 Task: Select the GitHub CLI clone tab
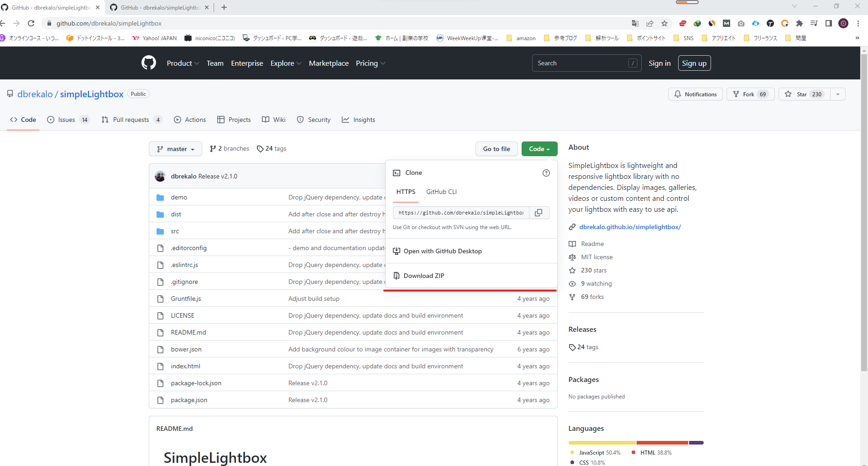pyautogui.click(x=441, y=192)
